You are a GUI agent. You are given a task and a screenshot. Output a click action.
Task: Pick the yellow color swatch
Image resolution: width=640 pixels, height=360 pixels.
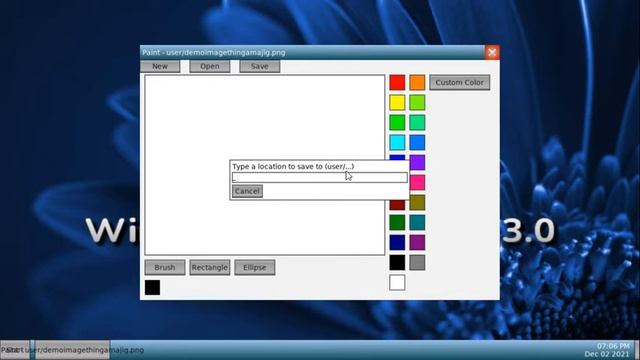tap(397, 102)
